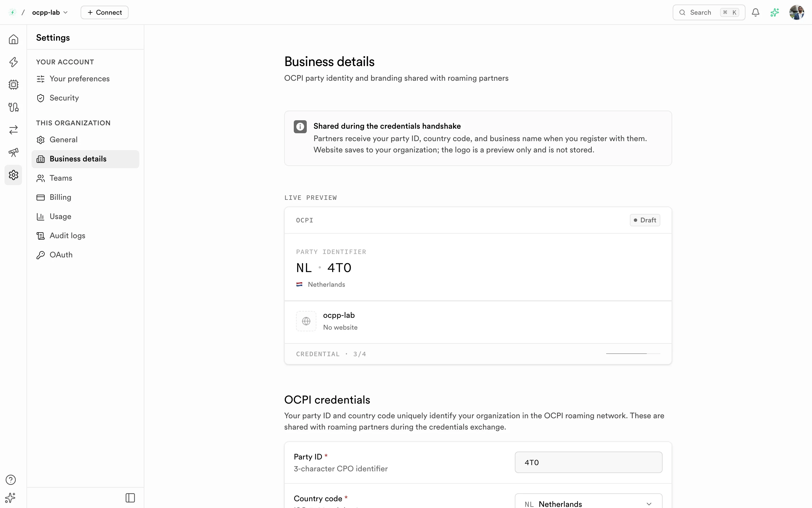Open General organization settings
812x508 pixels.
click(85, 139)
